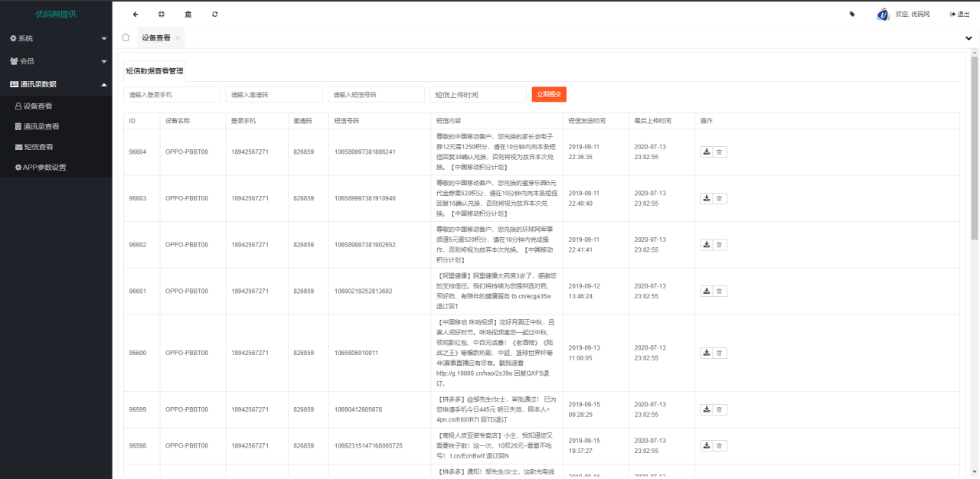Viewport: 980px width, 479px height.
Task: Click the home icon in the breadcrumb bar
Action: [x=125, y=37]
